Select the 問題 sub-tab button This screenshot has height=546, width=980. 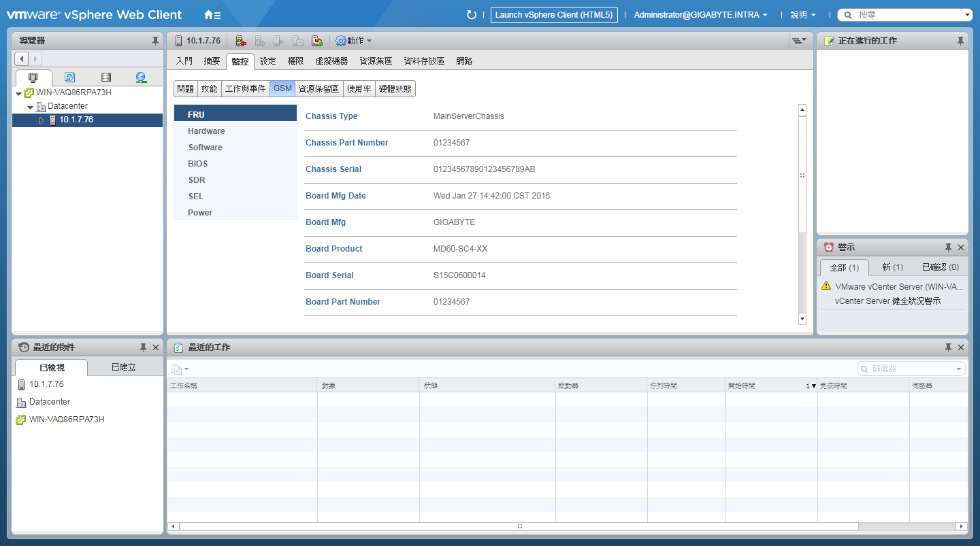pyautogui.click(x=185, y=88)
